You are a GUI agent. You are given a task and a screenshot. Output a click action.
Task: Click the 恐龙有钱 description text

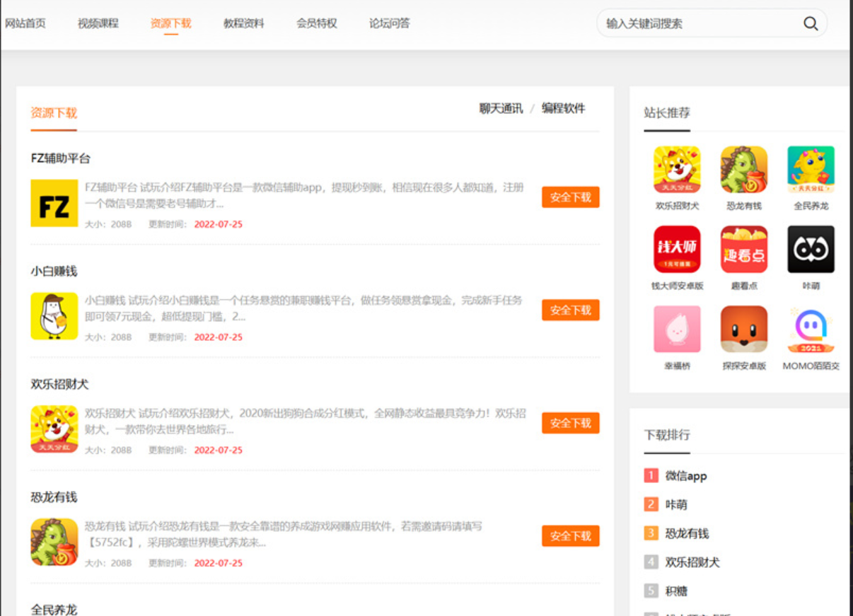284,535
